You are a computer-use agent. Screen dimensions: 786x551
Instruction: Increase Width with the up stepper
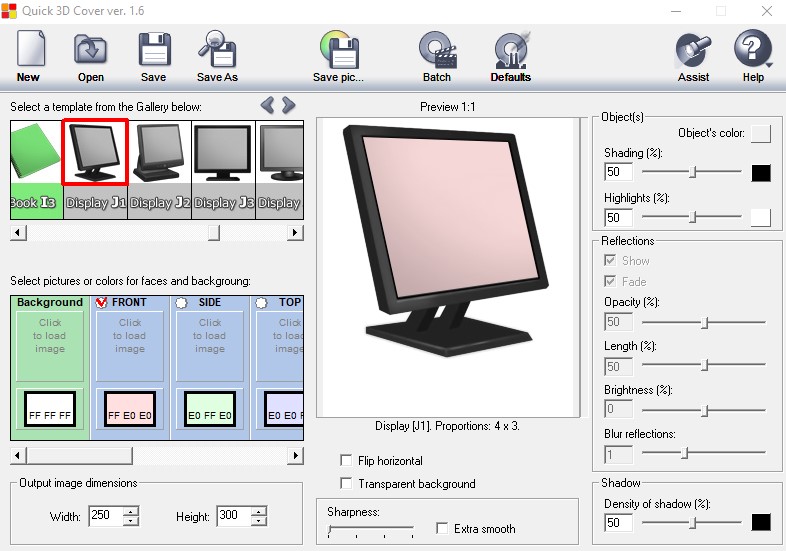tap(131, 511)
